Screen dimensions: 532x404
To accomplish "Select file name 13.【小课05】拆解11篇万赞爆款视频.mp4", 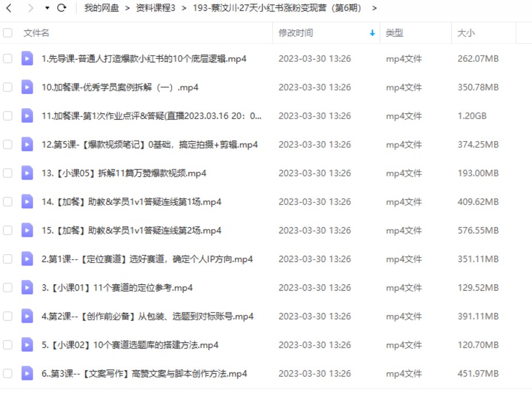I will point(124,173).
